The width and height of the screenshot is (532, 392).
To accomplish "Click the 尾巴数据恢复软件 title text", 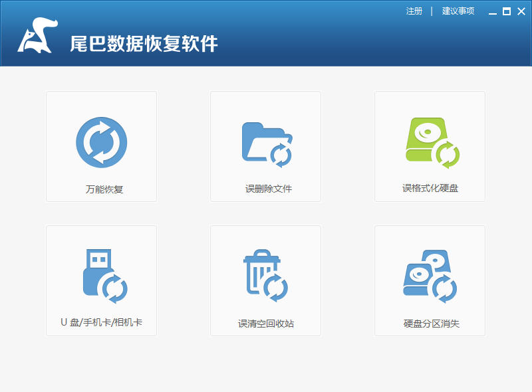I will pyautogui.click(x=144, y=44).
